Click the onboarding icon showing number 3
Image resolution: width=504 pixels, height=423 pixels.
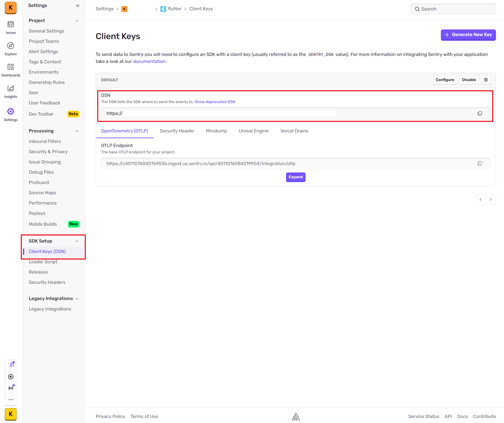pos(10,365)
